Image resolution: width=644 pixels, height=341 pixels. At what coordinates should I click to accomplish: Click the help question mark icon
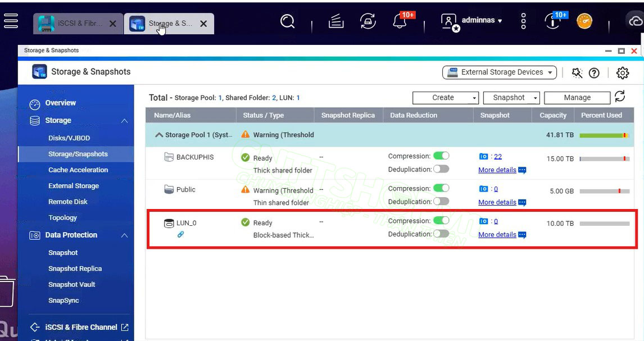coord(594,72)
